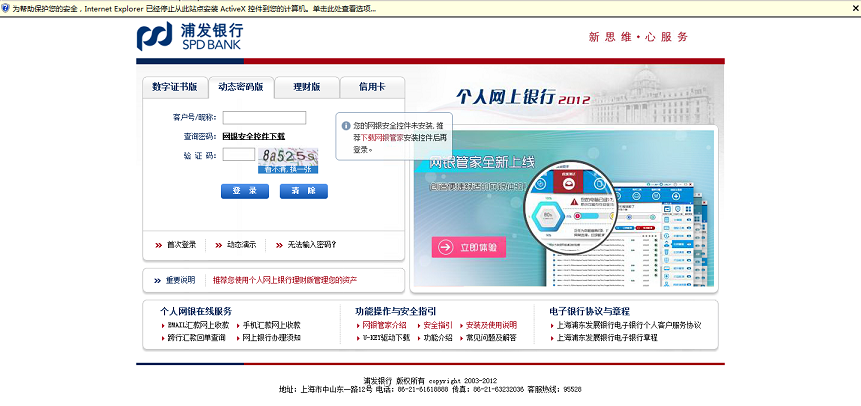
Task: Click the circle arrow on 立即体验
Action: (x=444, y=247)
